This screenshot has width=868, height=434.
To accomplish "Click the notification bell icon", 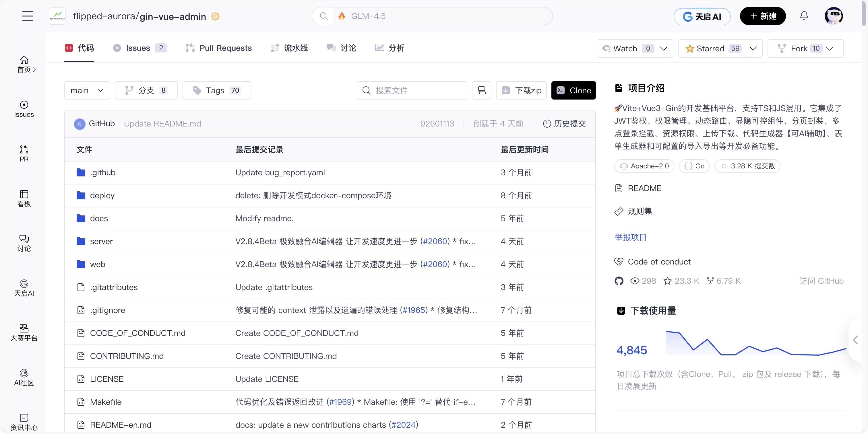I will pos(804,16).
